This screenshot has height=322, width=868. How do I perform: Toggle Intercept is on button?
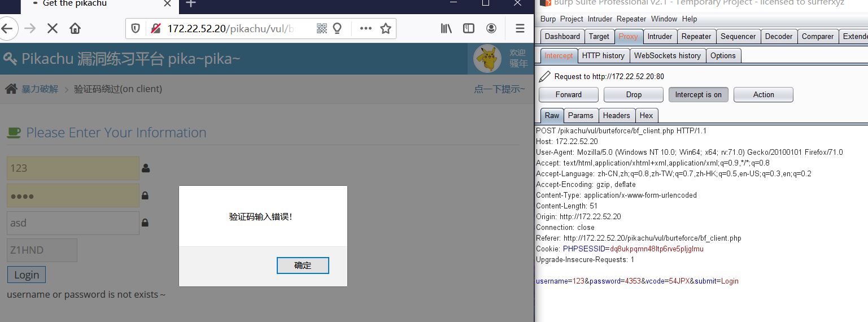pos(699,94)
